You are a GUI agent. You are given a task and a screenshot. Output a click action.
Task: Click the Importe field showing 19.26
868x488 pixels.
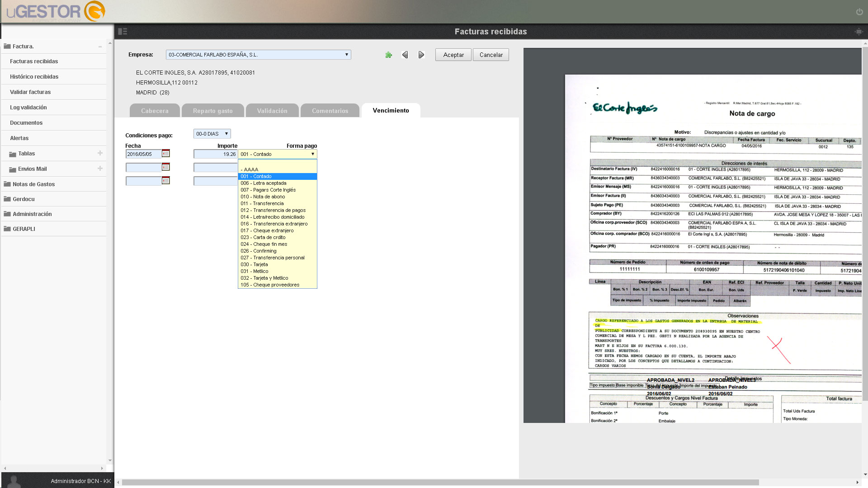tap(216, 154)
